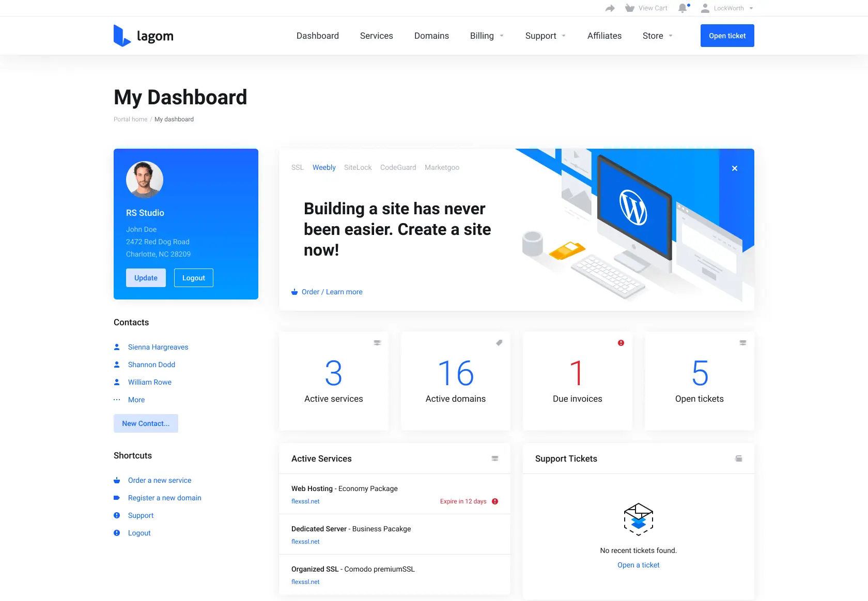Click the More contacts link
This screenshot has width=868, height=601.
pyautogui.click(x=136, y=400)
